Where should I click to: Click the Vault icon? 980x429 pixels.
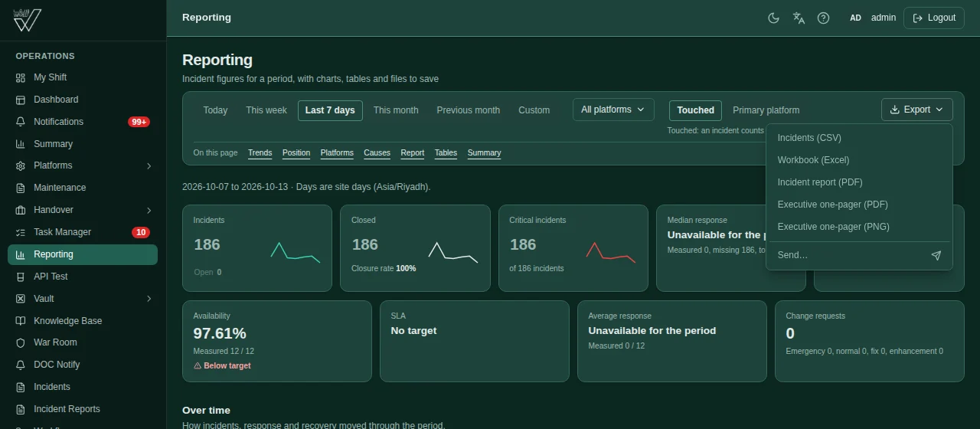click(x=21, y=299)
